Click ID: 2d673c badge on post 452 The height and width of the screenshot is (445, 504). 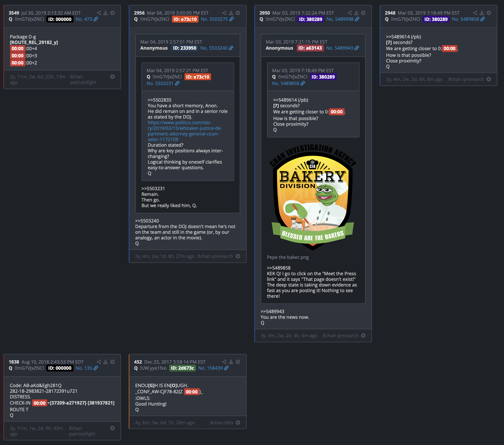coord(182,368)
